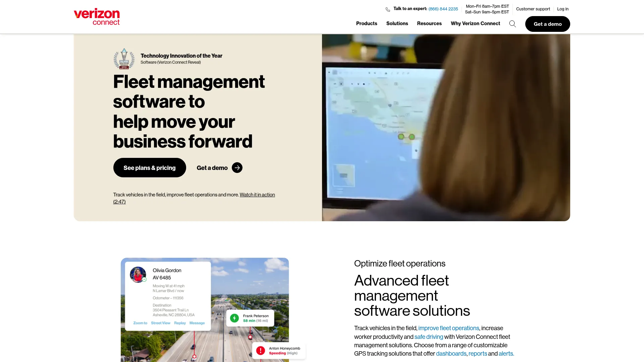Click See plans & pricing button
644x362 pixels.
click(x=150, y=168)
